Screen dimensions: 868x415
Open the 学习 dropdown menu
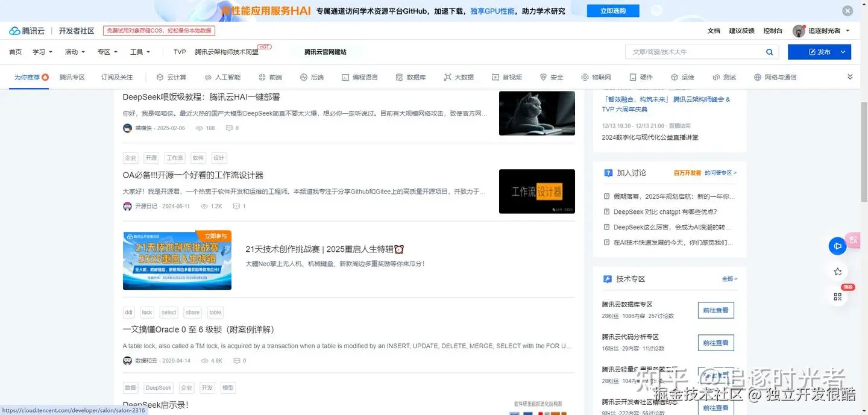[x=43, y=52]
